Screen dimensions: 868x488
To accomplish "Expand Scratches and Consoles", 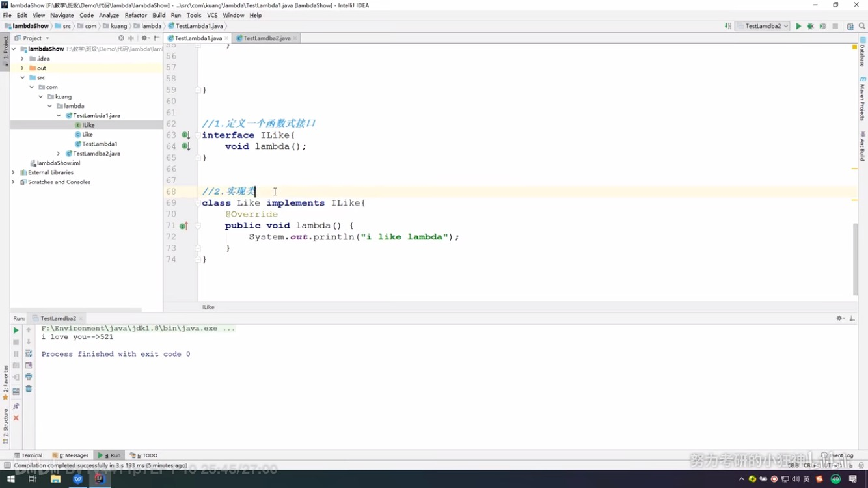I will (14, 182).
